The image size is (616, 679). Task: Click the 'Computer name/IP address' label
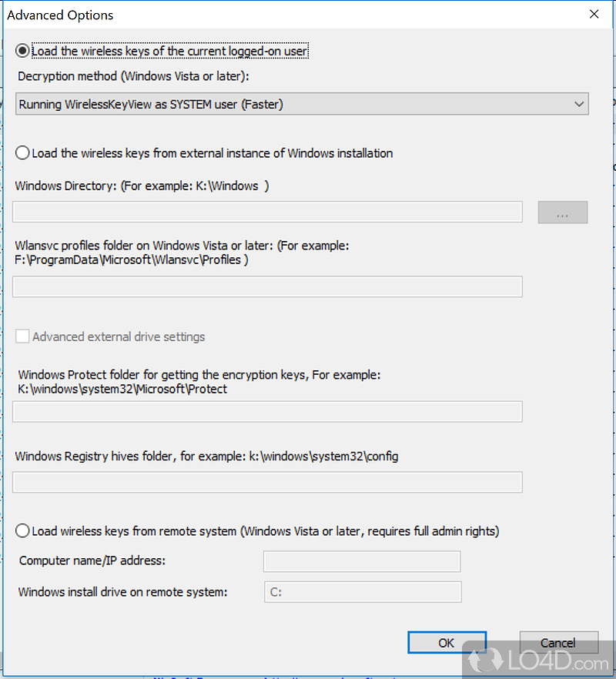[92, 561]
